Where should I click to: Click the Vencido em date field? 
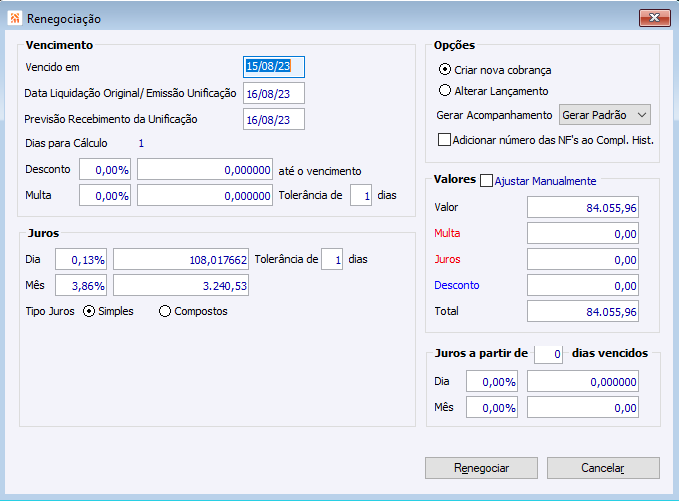coord(274,67)
